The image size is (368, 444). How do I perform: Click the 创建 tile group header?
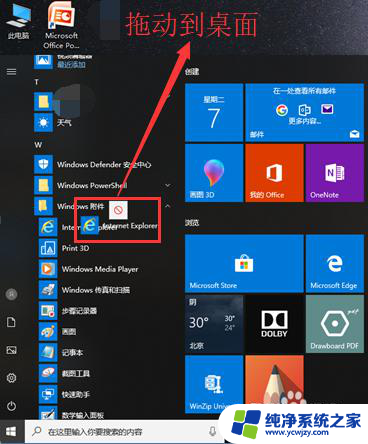pos(192,71)
